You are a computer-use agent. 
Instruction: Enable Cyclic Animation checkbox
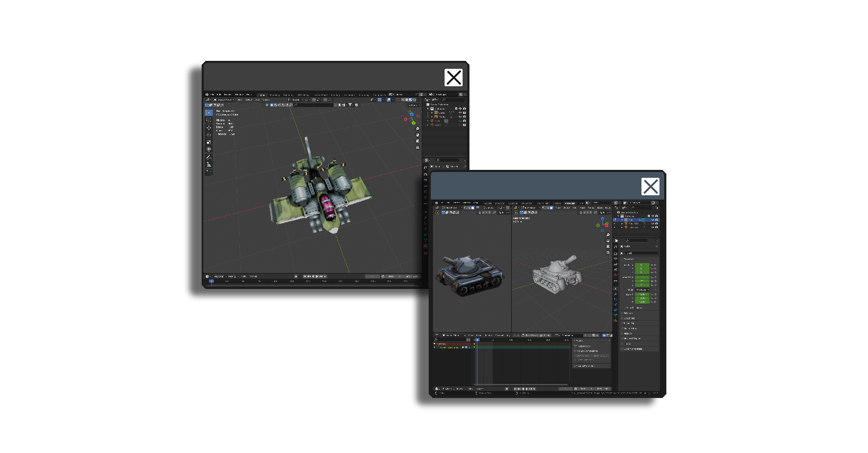coord(575,360)
